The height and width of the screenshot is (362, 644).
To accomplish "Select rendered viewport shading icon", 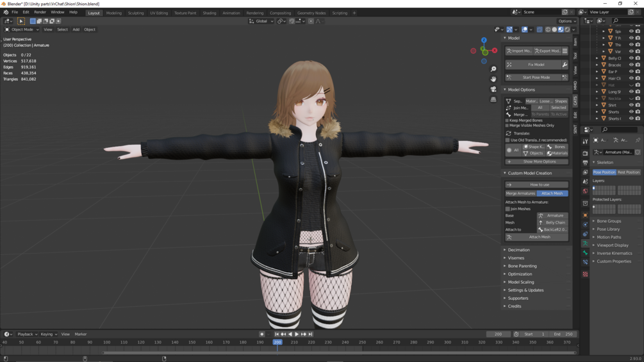I will (567, 29).
